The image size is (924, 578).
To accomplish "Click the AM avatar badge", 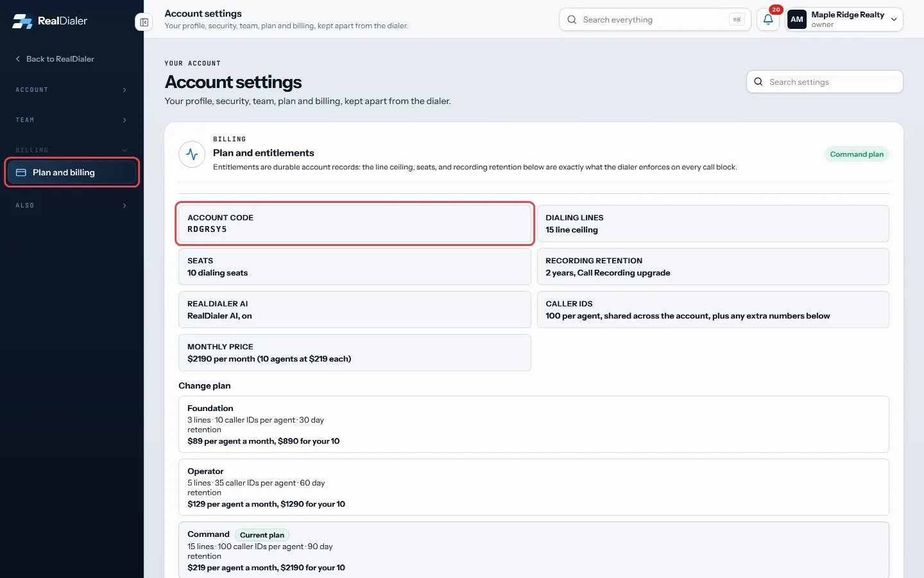I will pyautogui.click(x=797, y=19).
